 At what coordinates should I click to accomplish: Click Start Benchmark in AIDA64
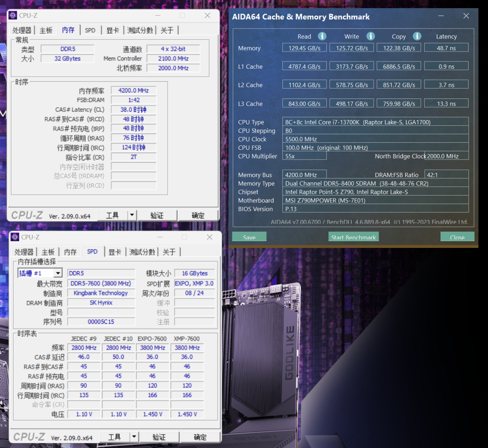(353, 237)
